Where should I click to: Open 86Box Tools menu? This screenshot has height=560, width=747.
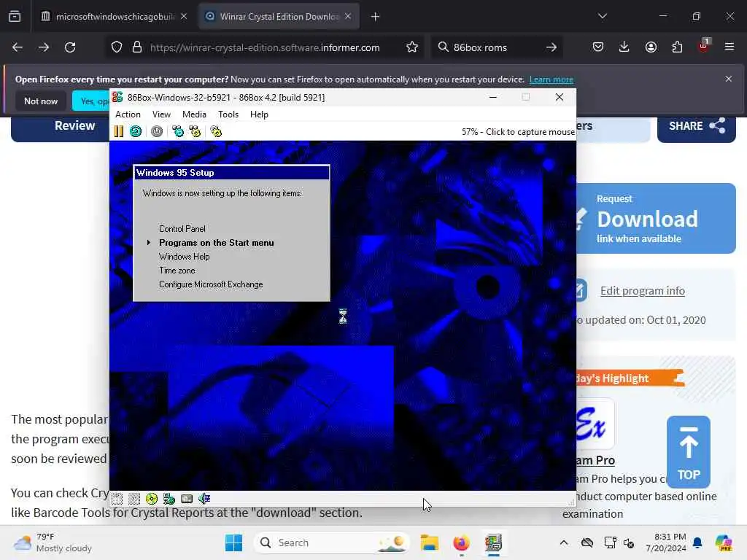(x=228, y=114)
